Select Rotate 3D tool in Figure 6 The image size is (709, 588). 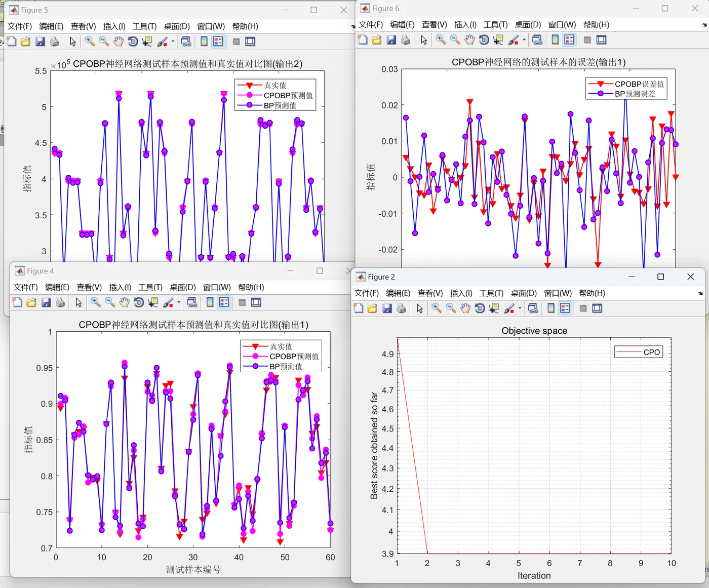[484, 40]
